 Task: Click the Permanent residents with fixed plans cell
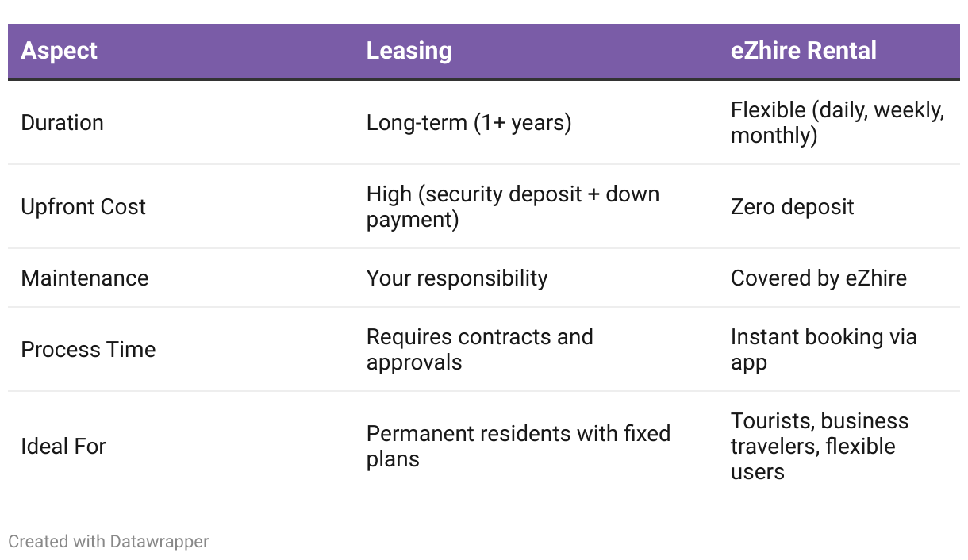tap(518, 447)
